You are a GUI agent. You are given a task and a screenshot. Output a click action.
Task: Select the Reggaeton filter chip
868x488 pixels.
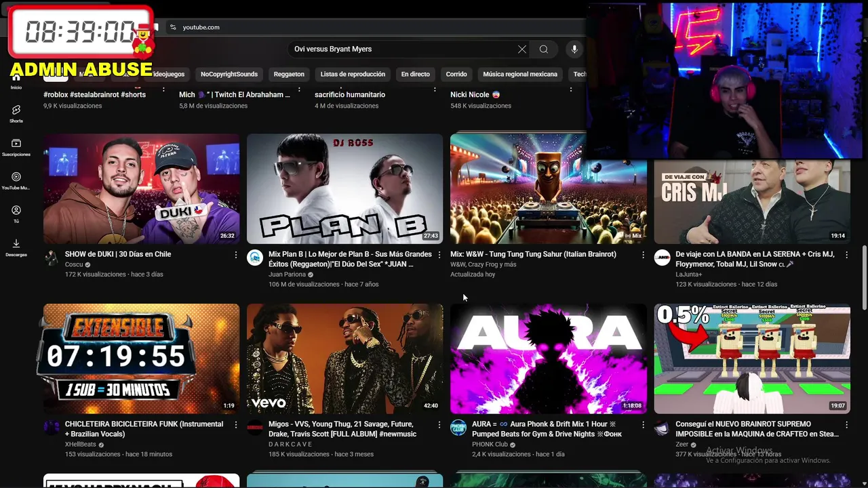[289, 74]
